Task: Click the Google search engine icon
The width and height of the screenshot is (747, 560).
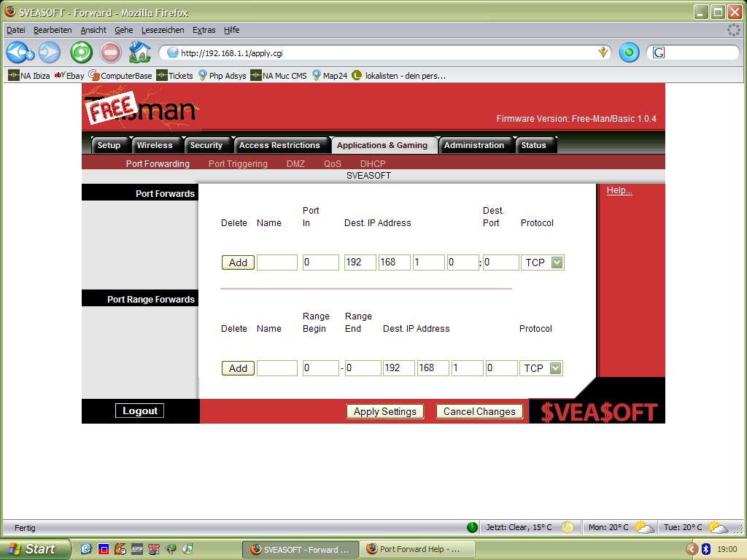Action: tap(659, 52)
